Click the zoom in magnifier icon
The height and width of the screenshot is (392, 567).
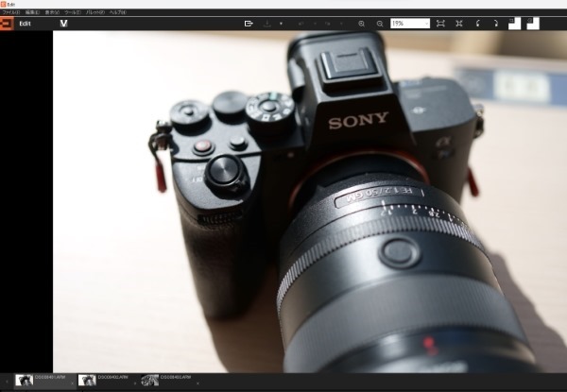361,24
